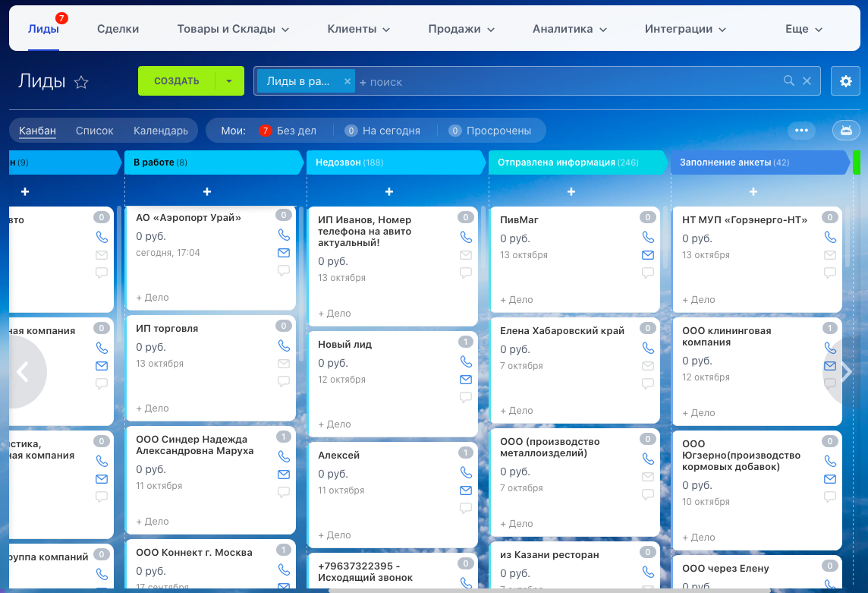Call Елена Хабаровский край phone icon

648,348
